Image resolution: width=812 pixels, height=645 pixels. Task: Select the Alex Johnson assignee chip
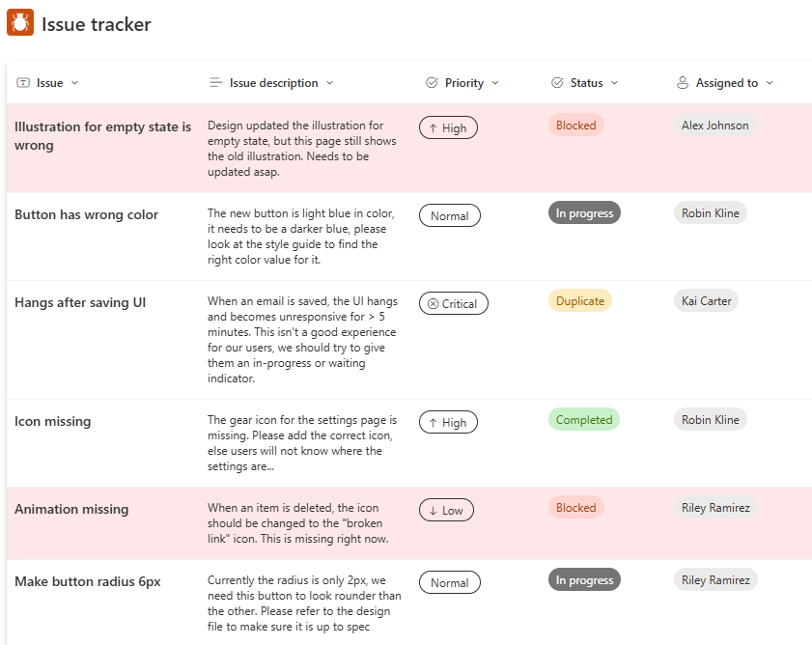pyautogui.click(x=714, y=125)
